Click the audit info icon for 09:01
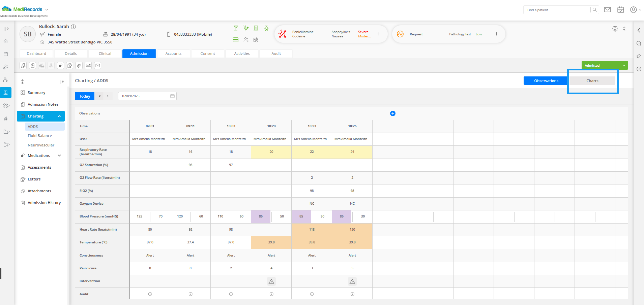 (x=150, y=294)
